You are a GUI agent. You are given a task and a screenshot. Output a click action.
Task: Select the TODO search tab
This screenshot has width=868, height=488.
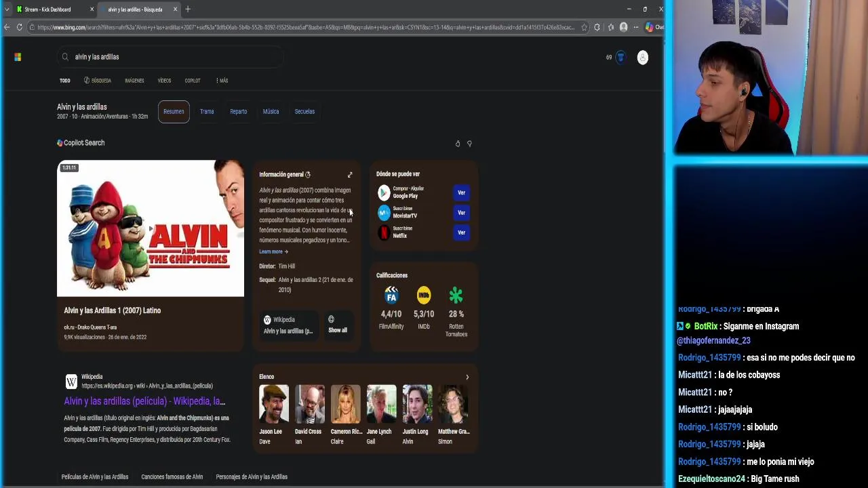coord(64,81)
